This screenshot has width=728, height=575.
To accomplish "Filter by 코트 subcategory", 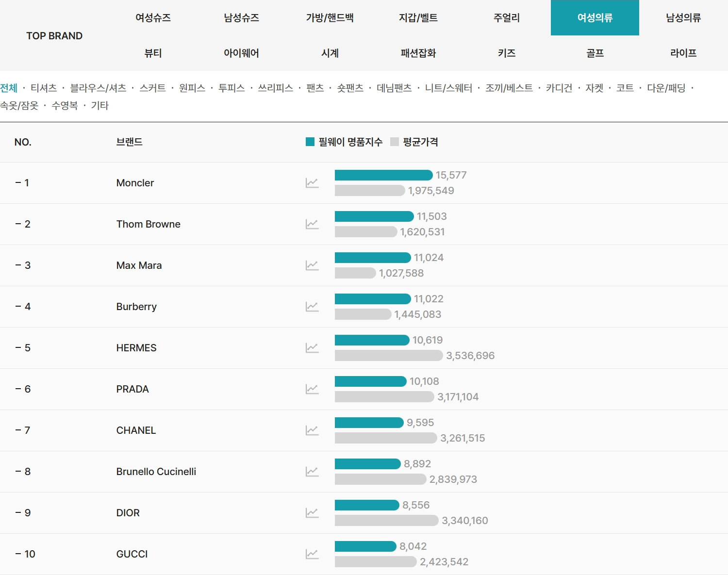I will 625,88.
